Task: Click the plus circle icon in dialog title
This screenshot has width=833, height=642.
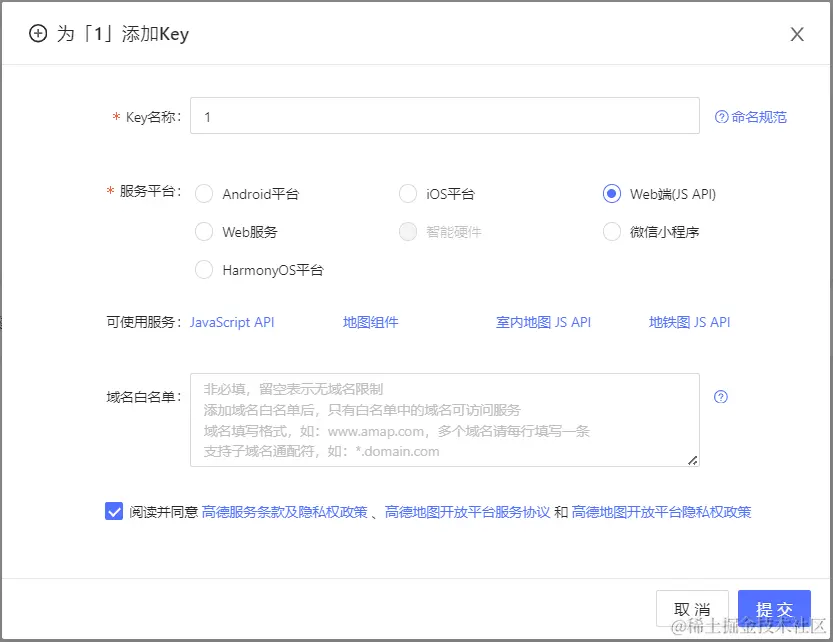Action: [38, 33]
